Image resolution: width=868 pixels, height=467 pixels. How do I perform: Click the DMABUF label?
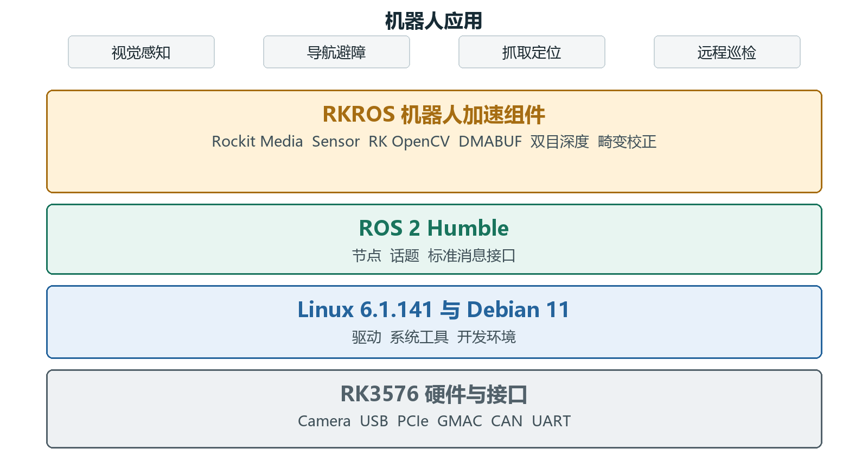pos(490,142)
